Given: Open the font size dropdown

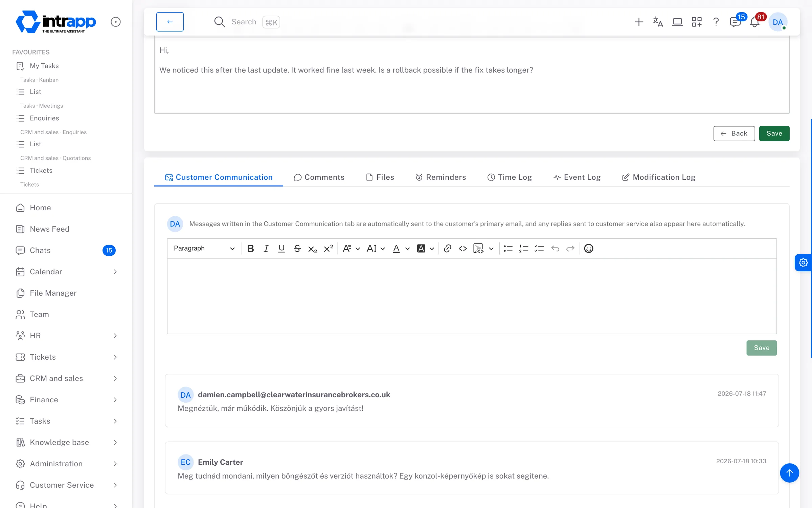Looking at the screenshot, I should click(376, 249).
